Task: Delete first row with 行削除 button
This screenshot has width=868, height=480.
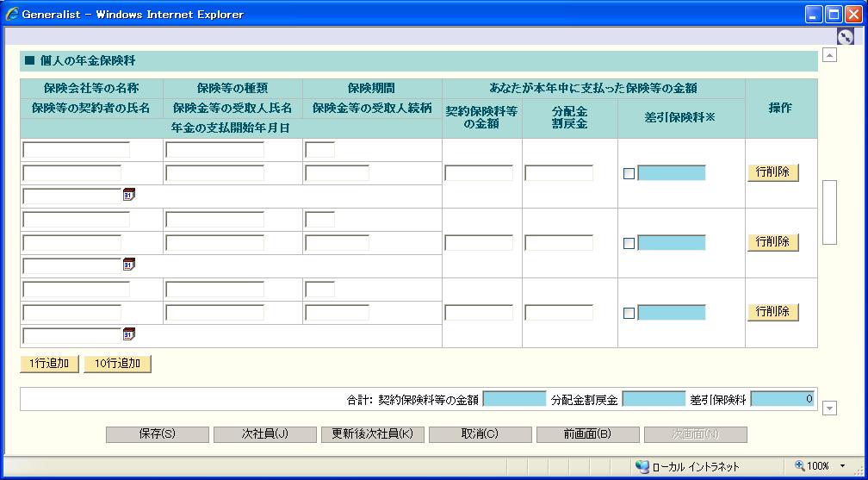Action: coord(772,172)
